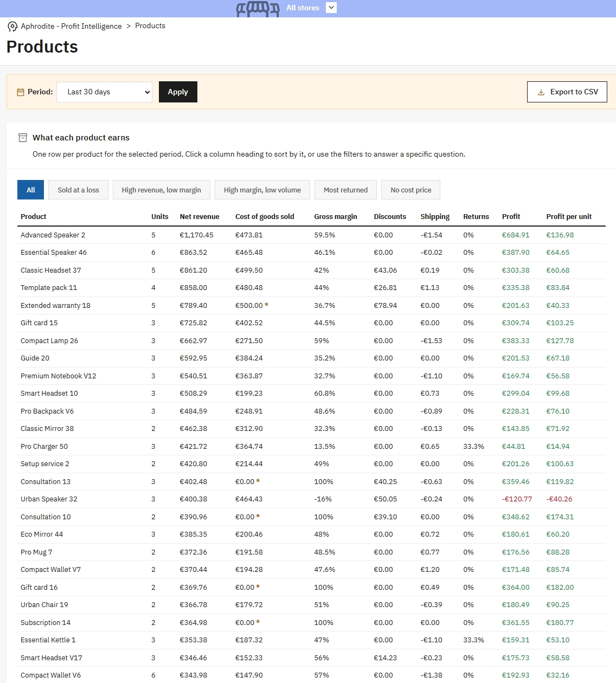Show High revenue, low margin products

pyautogui.click(x=162, y=190)
